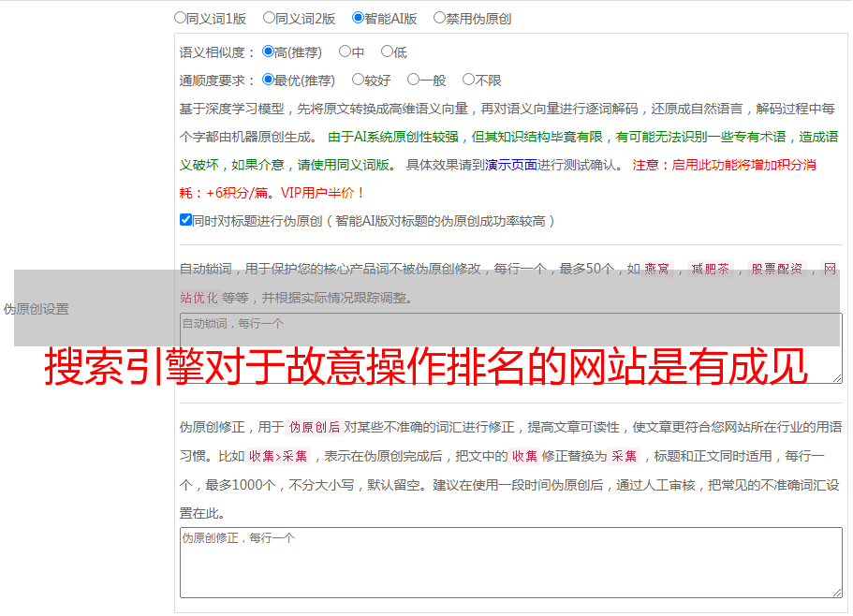Select 禁用伪原创 to disable rewriting
The image size is (853, 616).
(x=439, y=18)
